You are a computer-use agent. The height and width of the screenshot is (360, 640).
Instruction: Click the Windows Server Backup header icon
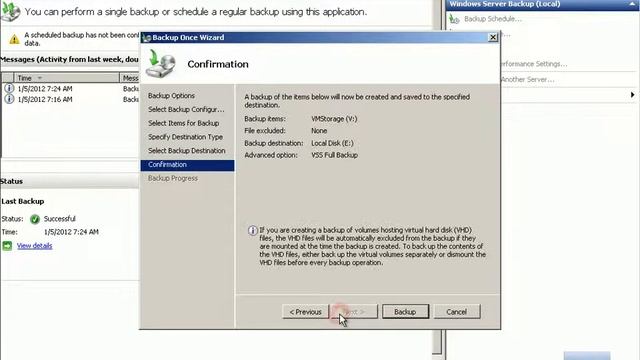[11, 11]
